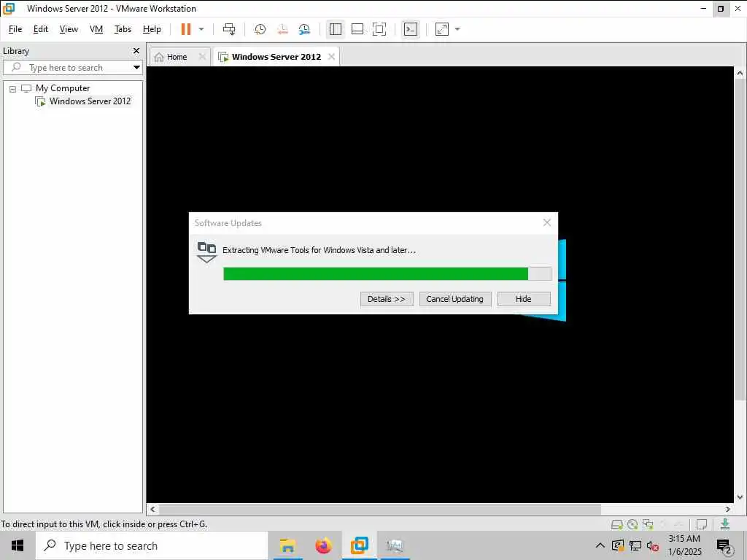747x560 pixels.
Task: Open the Edit menu
Action: pyautogui.click(x=41, y=29)
